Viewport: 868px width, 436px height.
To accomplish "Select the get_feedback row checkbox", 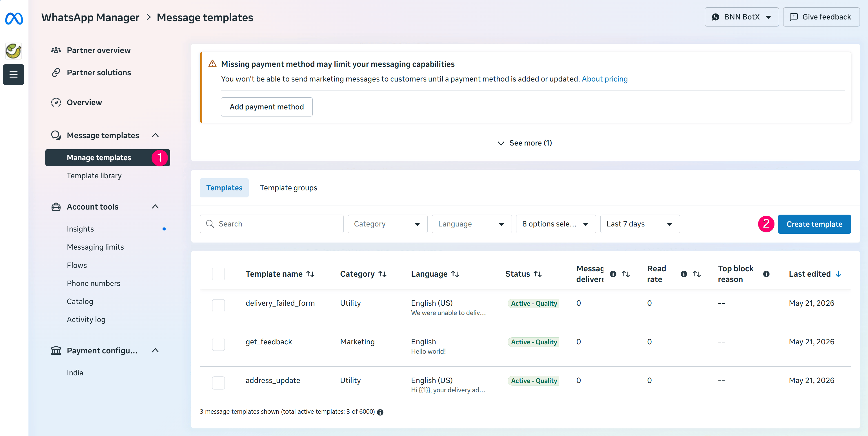I will click(x=218, y=344).
